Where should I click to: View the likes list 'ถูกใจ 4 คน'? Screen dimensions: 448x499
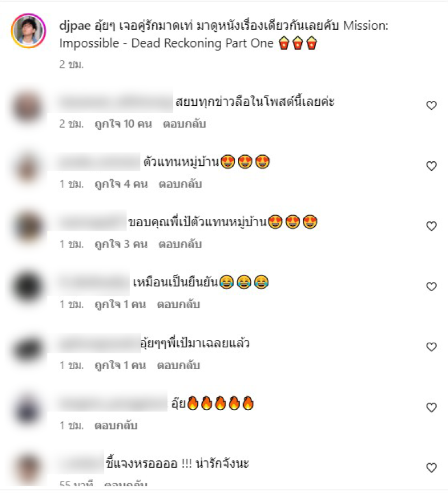click(x=121, y=184)
